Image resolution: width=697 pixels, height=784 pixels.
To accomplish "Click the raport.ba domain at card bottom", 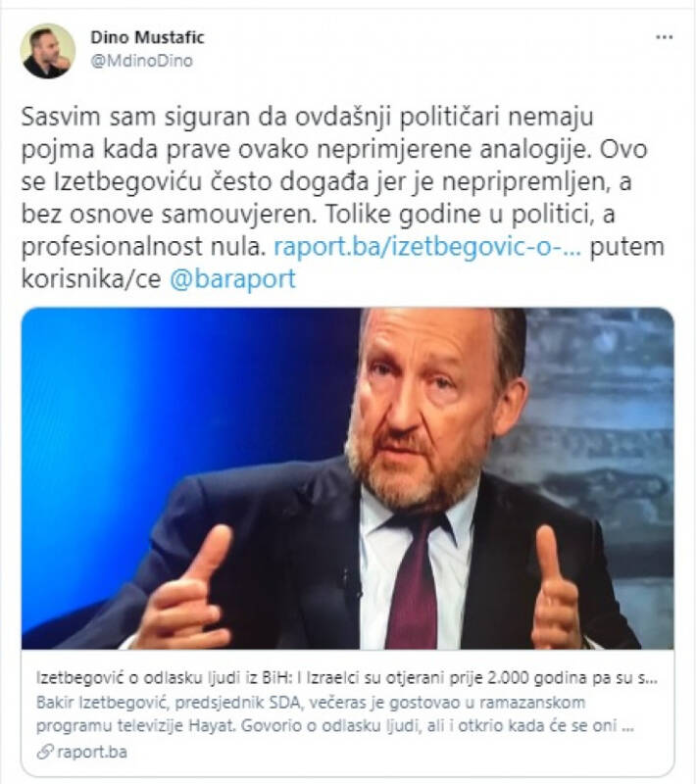I will 92,752.
